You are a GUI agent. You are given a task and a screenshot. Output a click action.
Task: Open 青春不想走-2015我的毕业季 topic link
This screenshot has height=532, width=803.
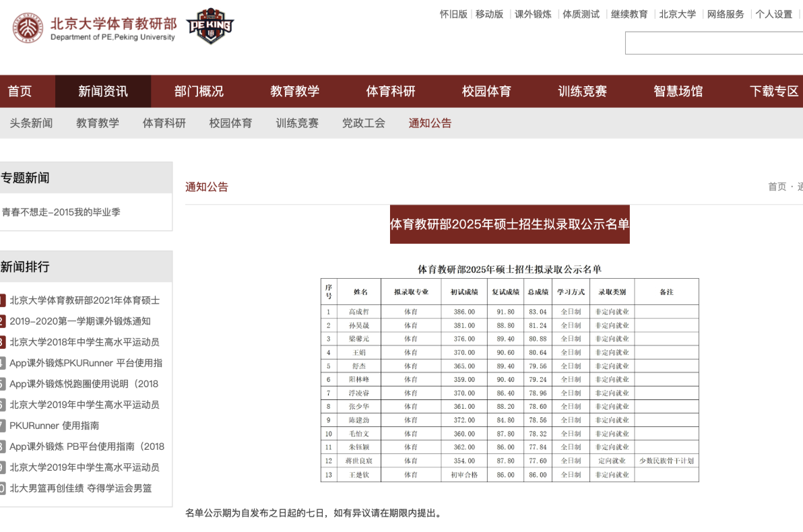[x=61, y=212]
